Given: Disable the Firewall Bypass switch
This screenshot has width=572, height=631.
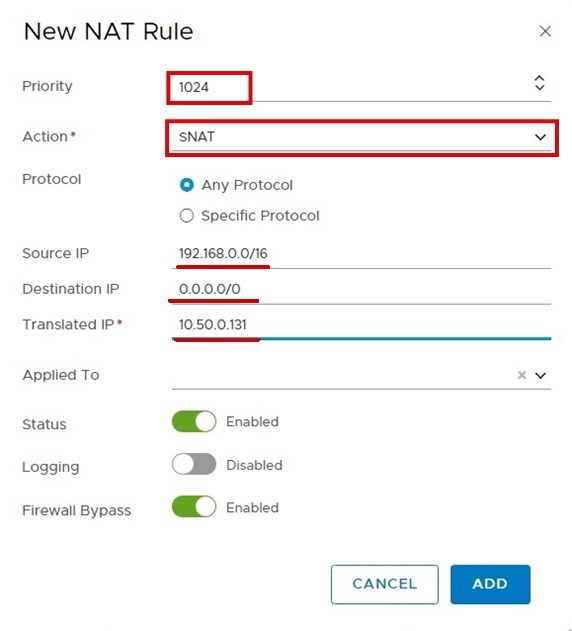Looking at the screenshot, I should point(194,507).
